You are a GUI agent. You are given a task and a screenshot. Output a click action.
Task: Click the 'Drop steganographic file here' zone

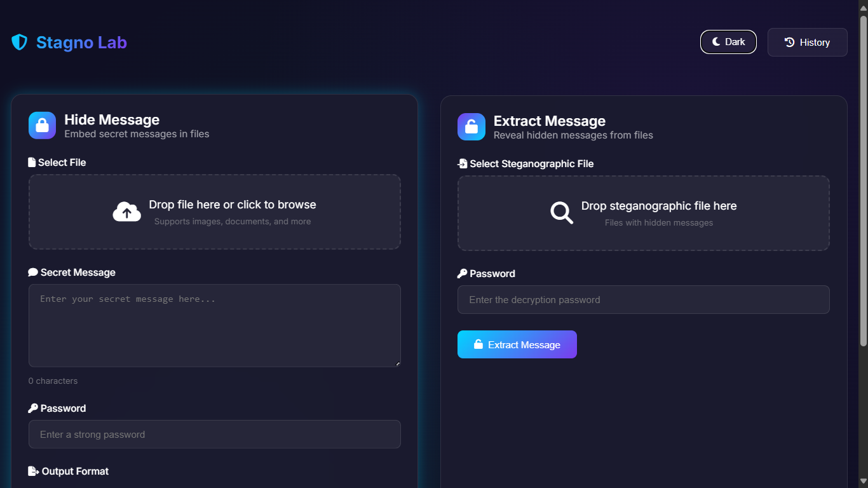tap(643, 213)
